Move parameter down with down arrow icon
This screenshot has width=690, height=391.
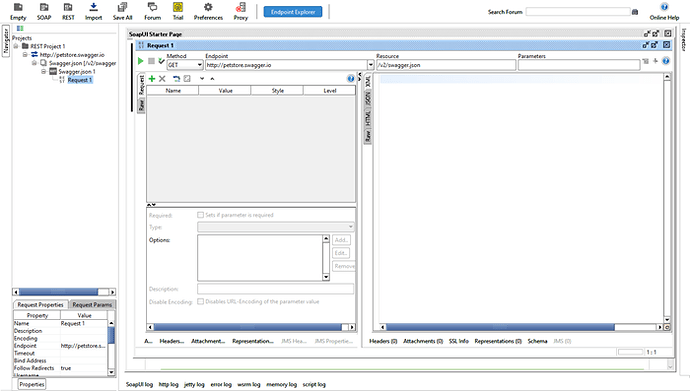pos(202,79)
